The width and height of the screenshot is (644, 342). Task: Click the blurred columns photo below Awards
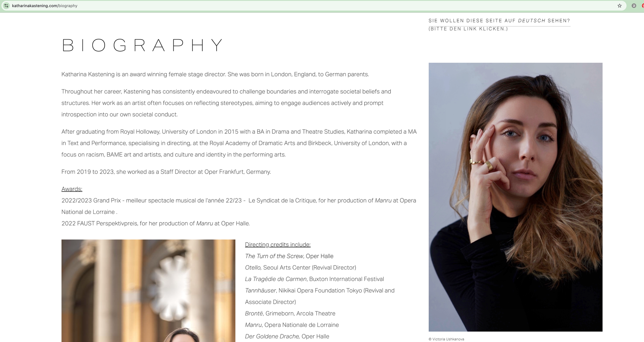click(x=148, y=291)
